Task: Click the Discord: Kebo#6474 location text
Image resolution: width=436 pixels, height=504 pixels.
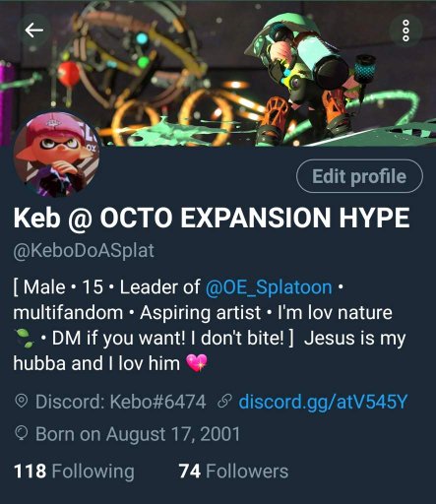Action: point(121,402)
